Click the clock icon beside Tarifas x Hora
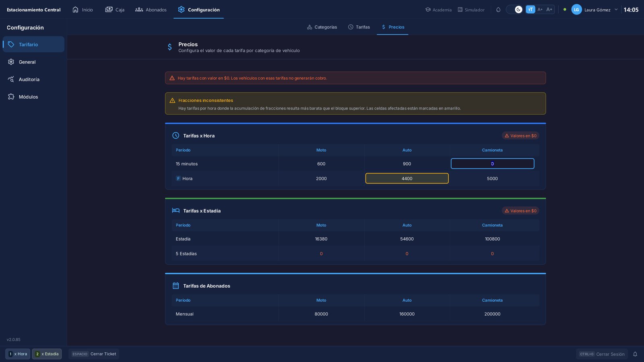 click(x=176, y=136)
